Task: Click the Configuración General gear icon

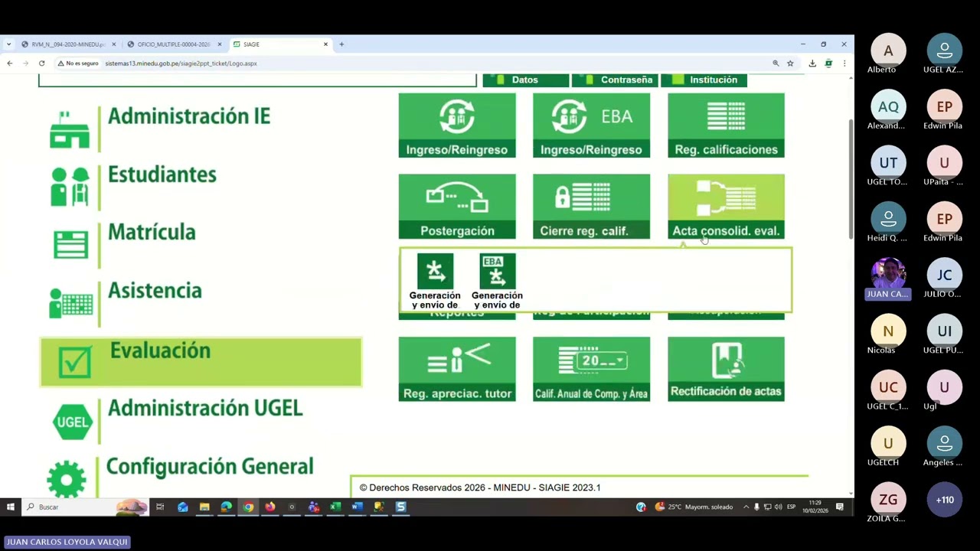Action: 67,478
